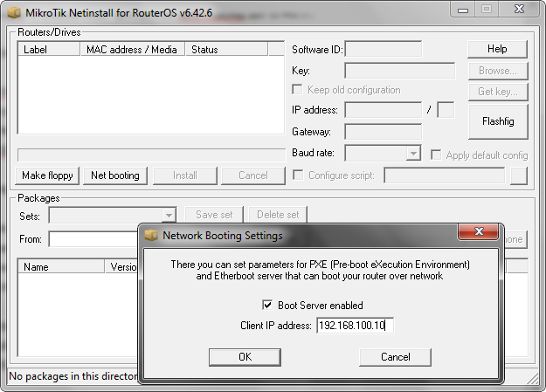Sort by MAC address / Media column
This screenshot has width=546, height=392.
pos(132,50)
